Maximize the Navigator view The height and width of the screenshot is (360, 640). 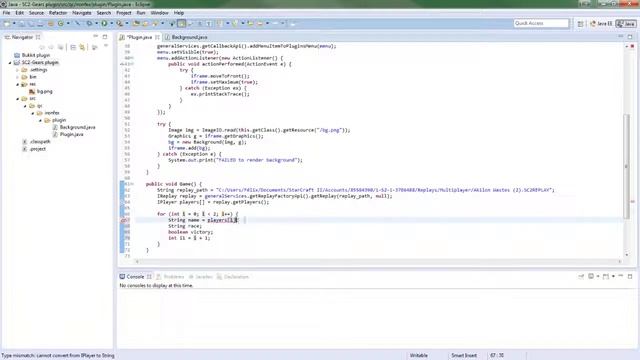105,37
